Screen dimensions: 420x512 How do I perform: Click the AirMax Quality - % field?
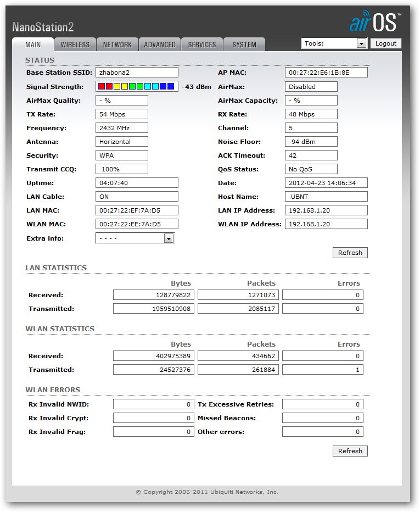pos(122,101)
